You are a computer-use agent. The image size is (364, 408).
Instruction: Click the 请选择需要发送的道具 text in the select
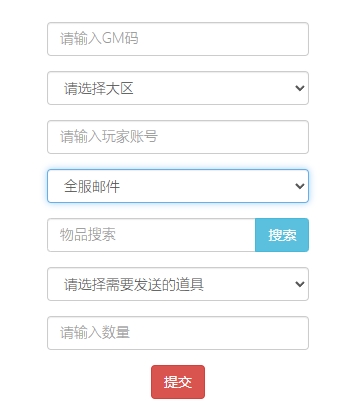point(134,285)
